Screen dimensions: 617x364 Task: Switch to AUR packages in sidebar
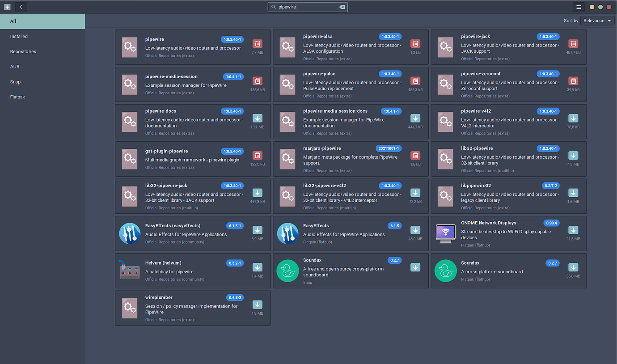[42, 67]
